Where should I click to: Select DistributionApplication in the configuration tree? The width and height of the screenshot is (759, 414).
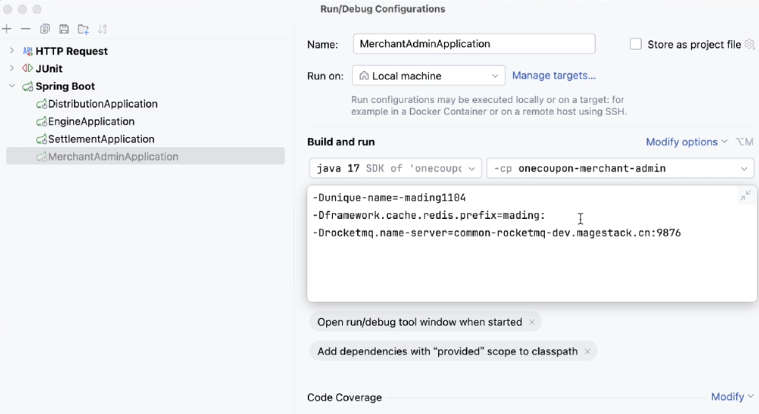pyautogui.click(x=102, y=104)
